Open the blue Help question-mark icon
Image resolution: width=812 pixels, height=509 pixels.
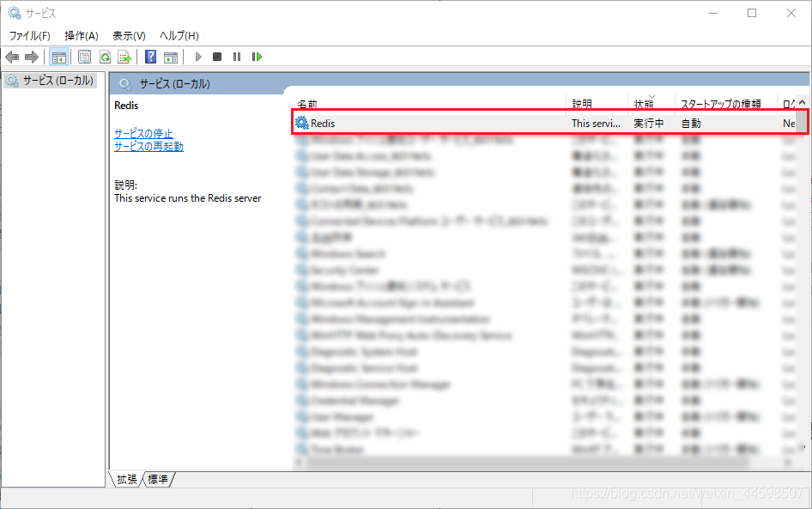(151, 57)
